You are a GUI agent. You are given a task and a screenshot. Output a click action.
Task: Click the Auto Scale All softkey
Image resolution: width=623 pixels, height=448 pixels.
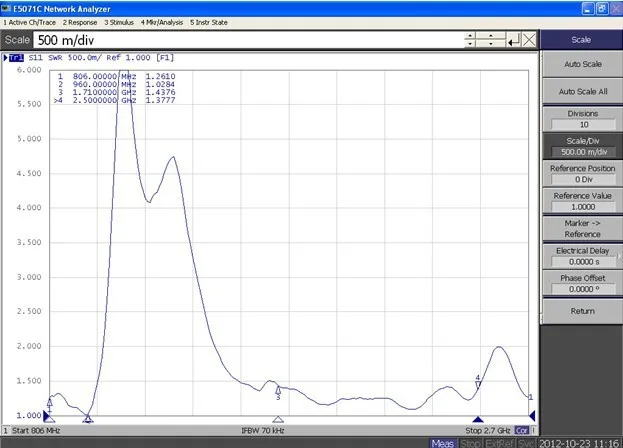(x=582, y=92)
